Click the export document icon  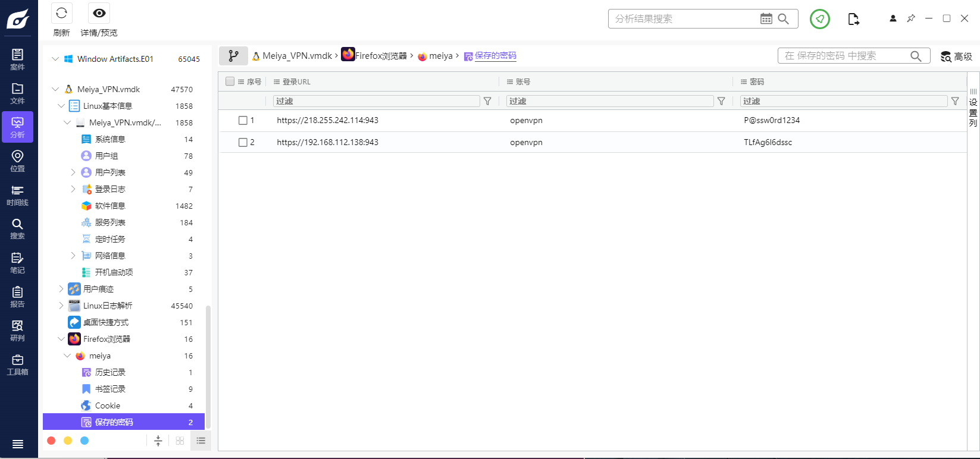point(853,19)
